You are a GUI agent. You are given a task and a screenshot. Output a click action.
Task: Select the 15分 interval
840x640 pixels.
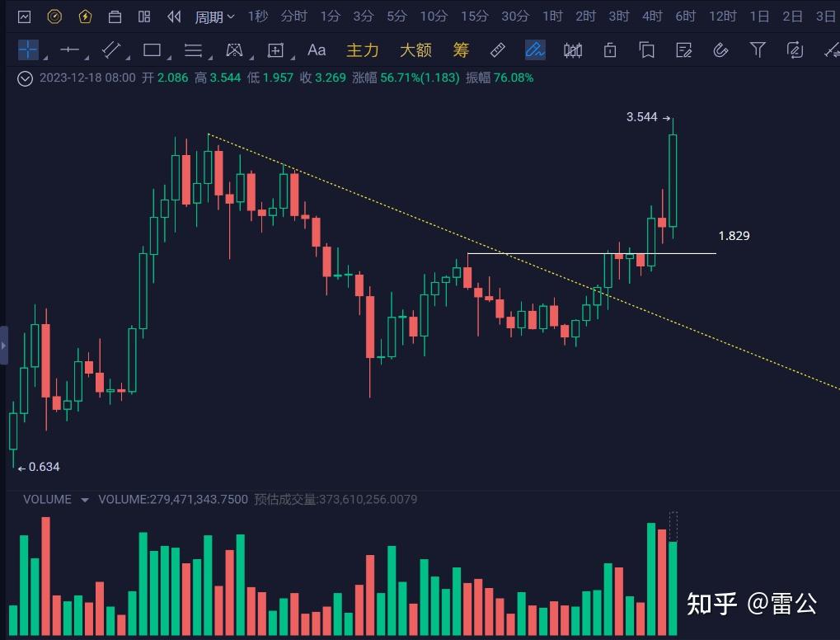point(475,16)
